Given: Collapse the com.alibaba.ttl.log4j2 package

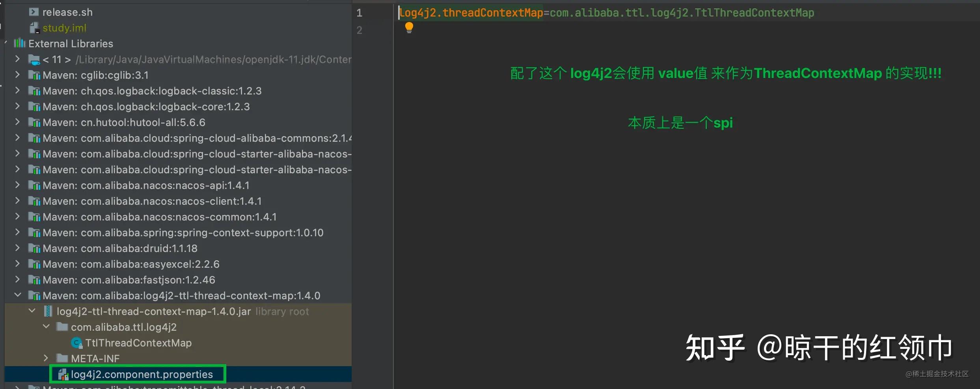Looking at the screenshot, I should click(x=46, y=326).
